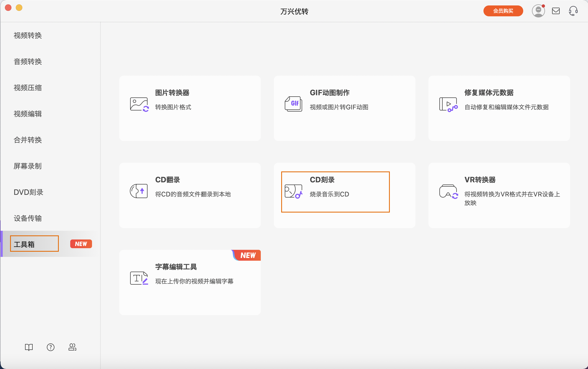
Task: Select the highlighted 工具箱 toolbox entry
Action: [34, 244]
